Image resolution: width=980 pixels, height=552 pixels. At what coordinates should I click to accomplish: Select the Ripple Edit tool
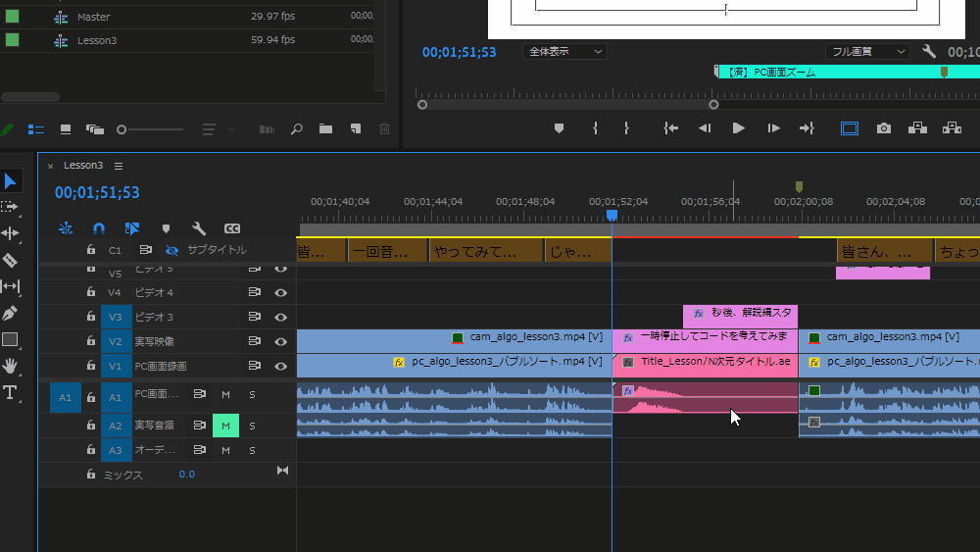point(10,233)
